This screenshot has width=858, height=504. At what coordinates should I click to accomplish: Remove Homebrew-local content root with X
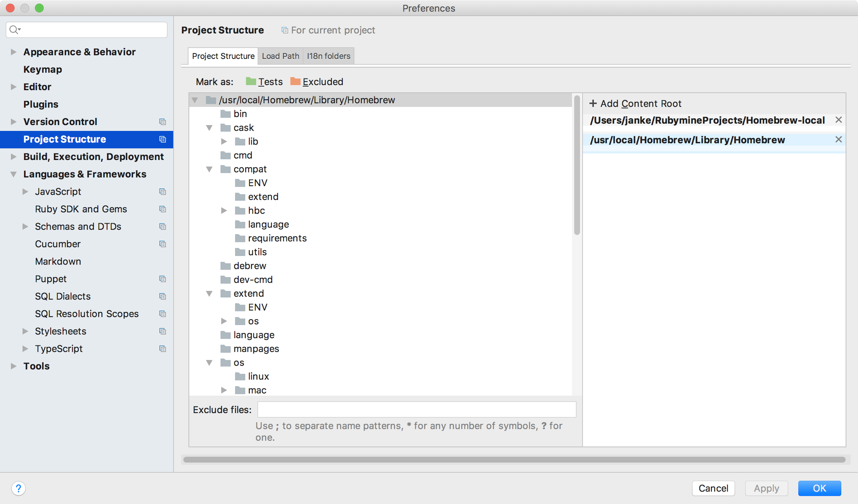pyautogui.click(x=839, y=120)
